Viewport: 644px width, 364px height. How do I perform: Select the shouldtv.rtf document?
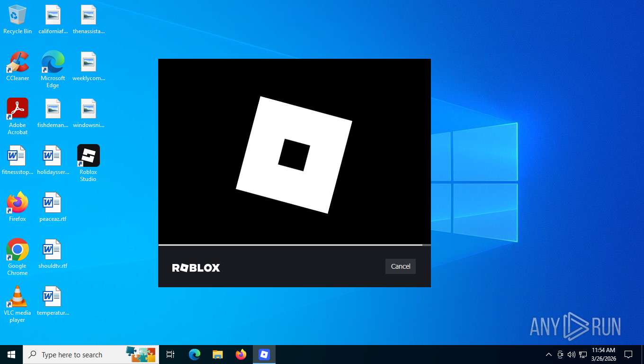(53, 254)
